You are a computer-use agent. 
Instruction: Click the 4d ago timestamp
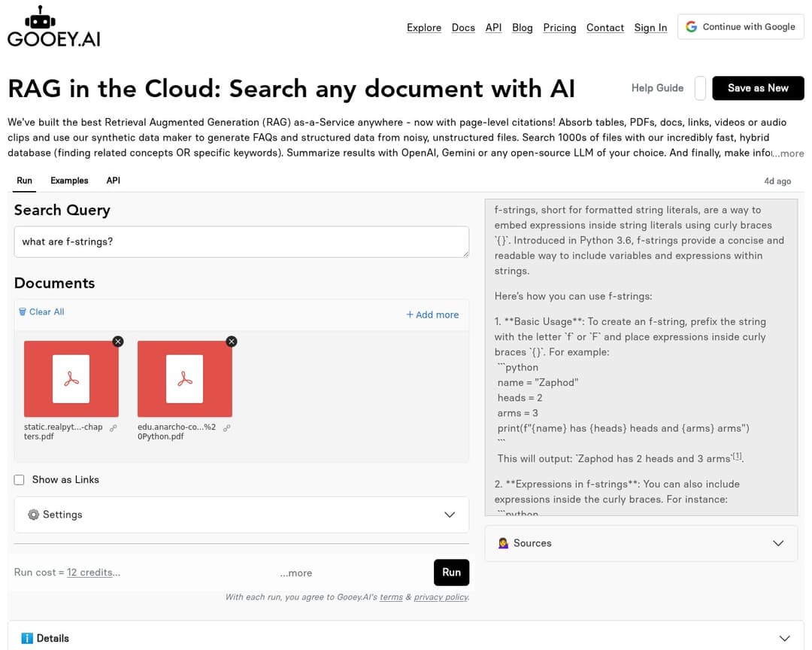(x=777, y=181)
